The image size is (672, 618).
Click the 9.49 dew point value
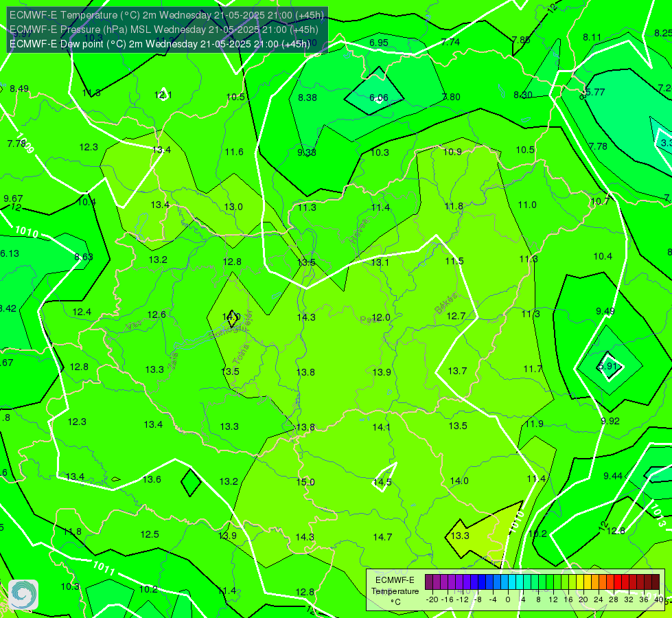pyautogui.click(x=605, y=311)
